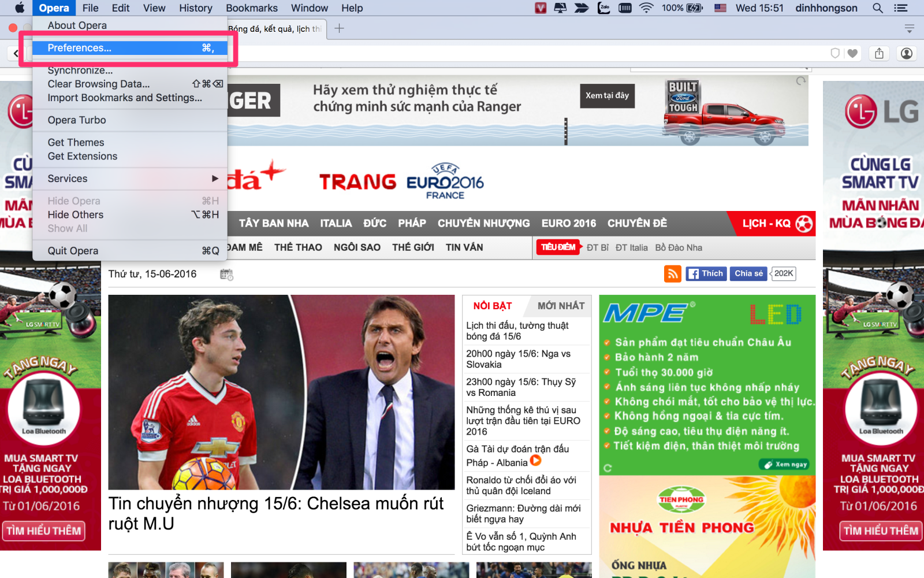Open Notification Center list icon
Image resolution: width=924 pixels, height=578 pixels.
[x=900, y=8]
